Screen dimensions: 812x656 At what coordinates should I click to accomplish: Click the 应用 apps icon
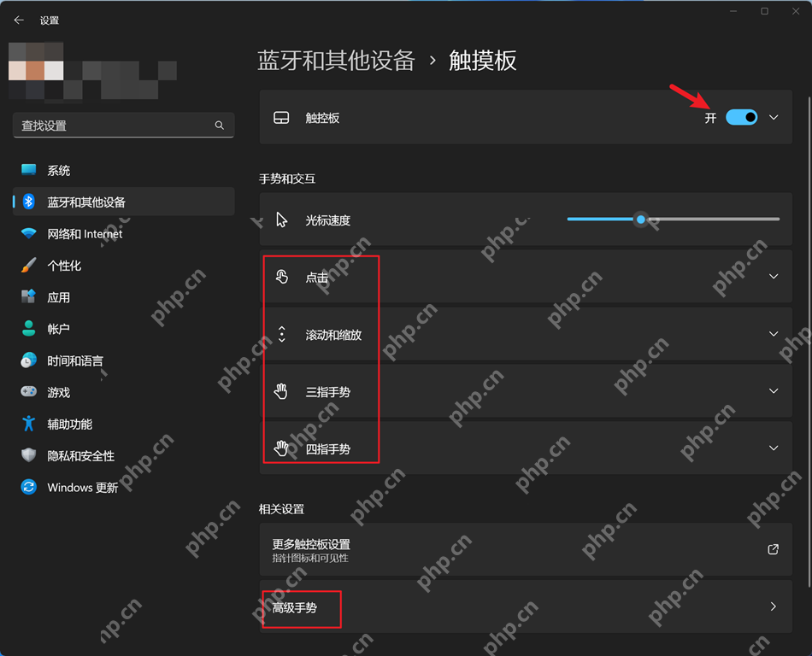tap(28, 296)
